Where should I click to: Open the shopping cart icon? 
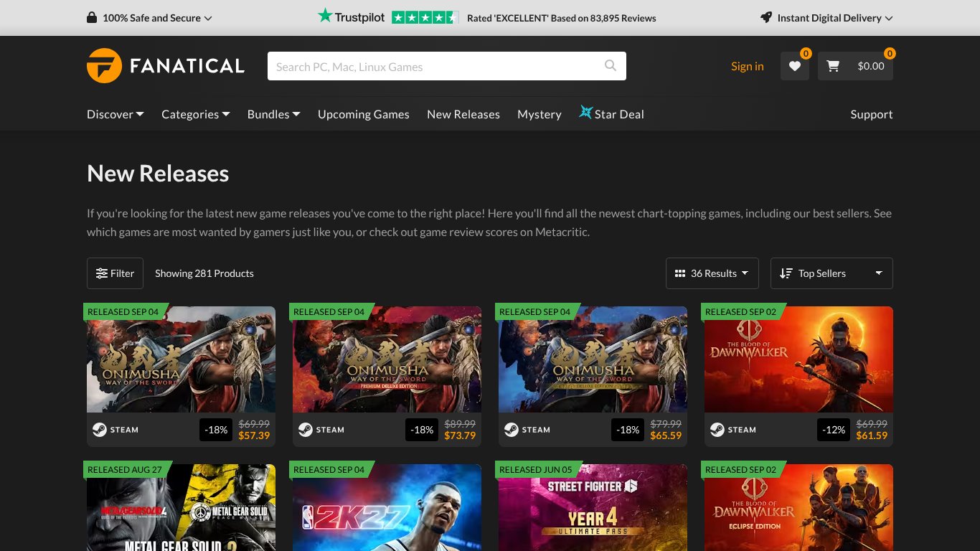tap(833, 66)
